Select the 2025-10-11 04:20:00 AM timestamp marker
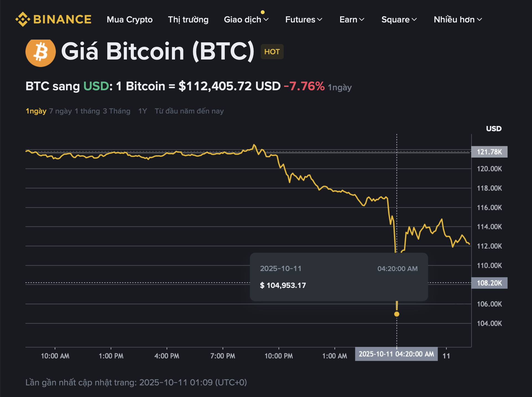Screen dimensions: 532x397 click(396, 354)
